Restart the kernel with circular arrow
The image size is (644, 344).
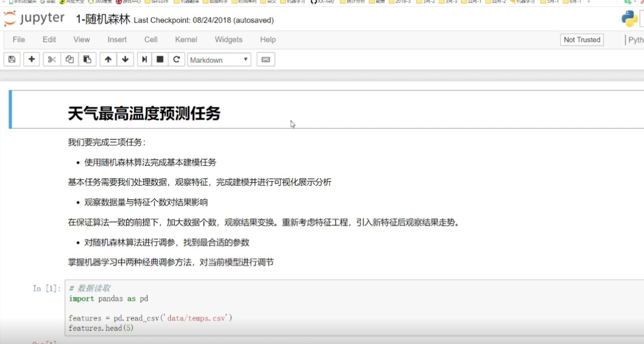click(176, 60)
